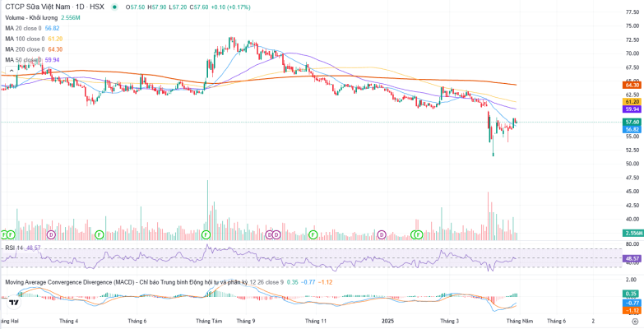644x329 pixels.
Task: Click the 47.50 price scale label
Action: pyautogui.click(x=632, y=178)
